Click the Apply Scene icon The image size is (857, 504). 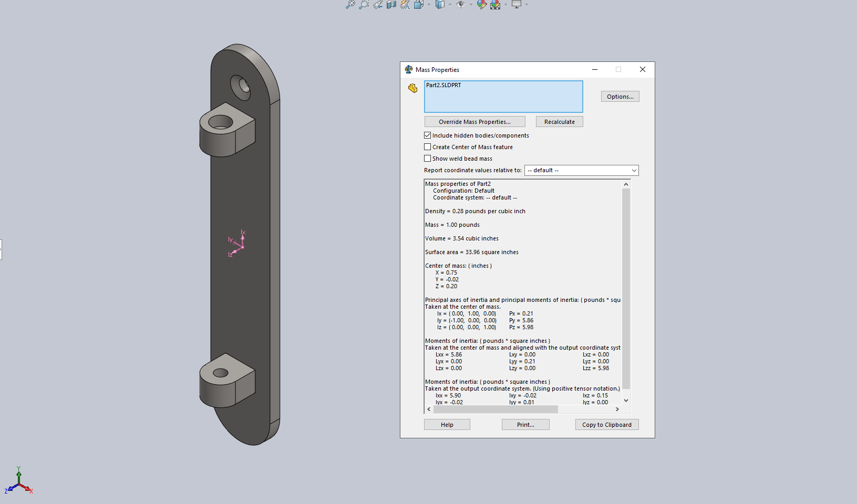(x=495, y=5)
